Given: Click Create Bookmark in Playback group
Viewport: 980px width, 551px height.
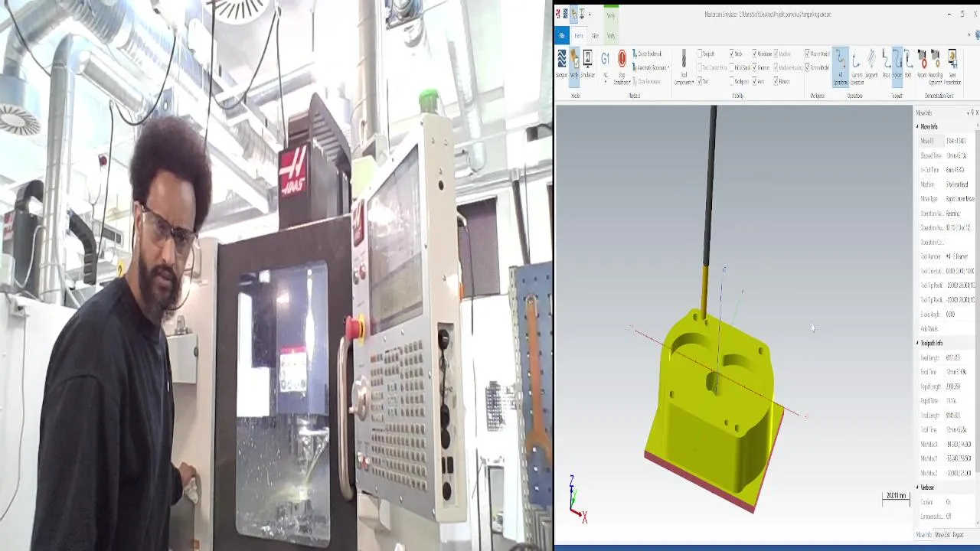Looking at the screenshot, I should click(647, 54).
